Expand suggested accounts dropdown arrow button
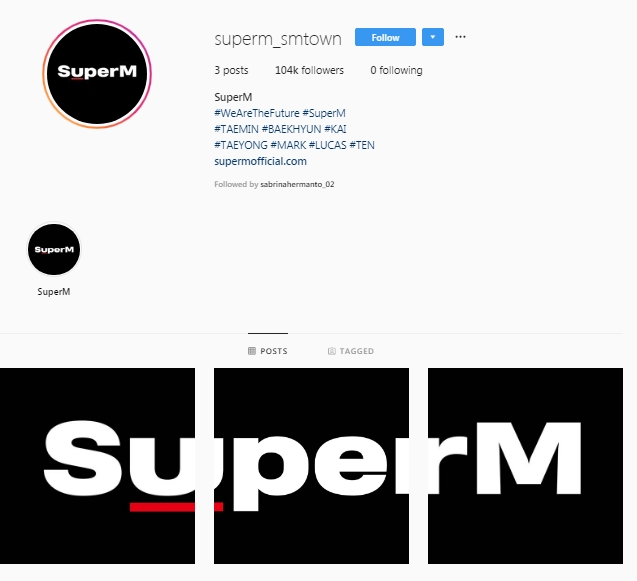637x581 pixels. pyautogui.click(x=433, y=37)
